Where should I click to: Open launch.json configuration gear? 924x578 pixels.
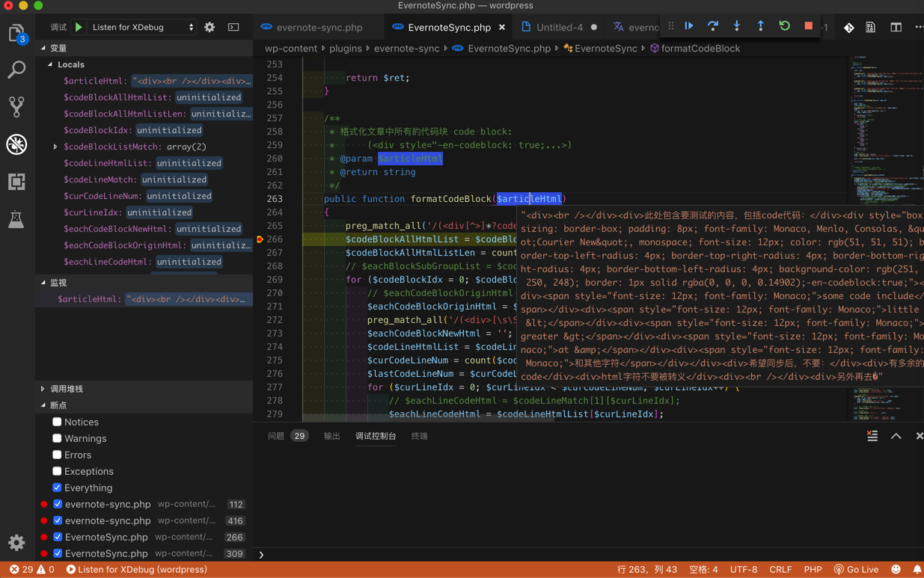209,27
